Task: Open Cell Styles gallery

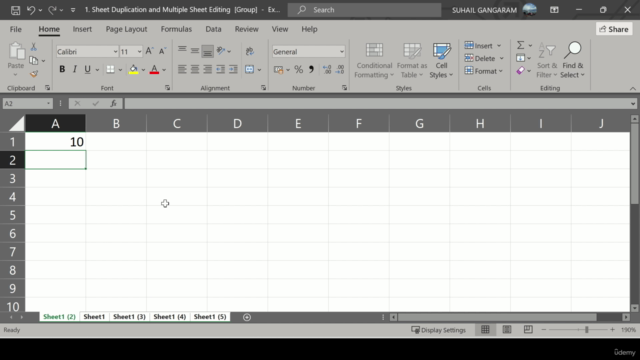Action: coord(441,60)
